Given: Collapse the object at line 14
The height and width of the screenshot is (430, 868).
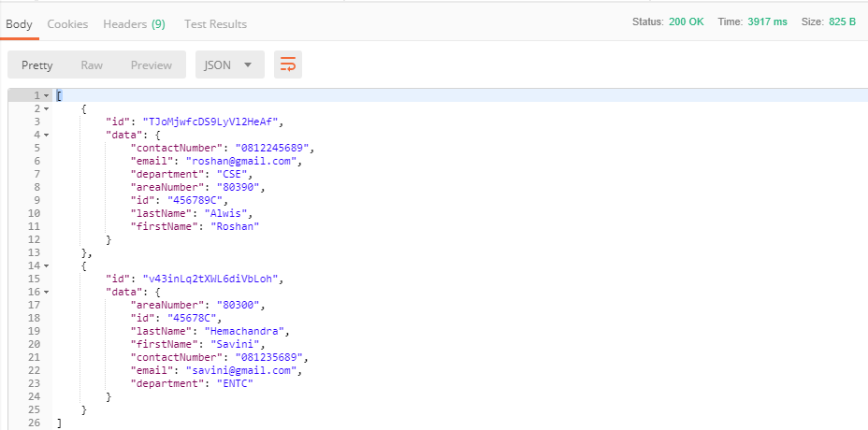Looking at the screenshot, I should [47, 265].
